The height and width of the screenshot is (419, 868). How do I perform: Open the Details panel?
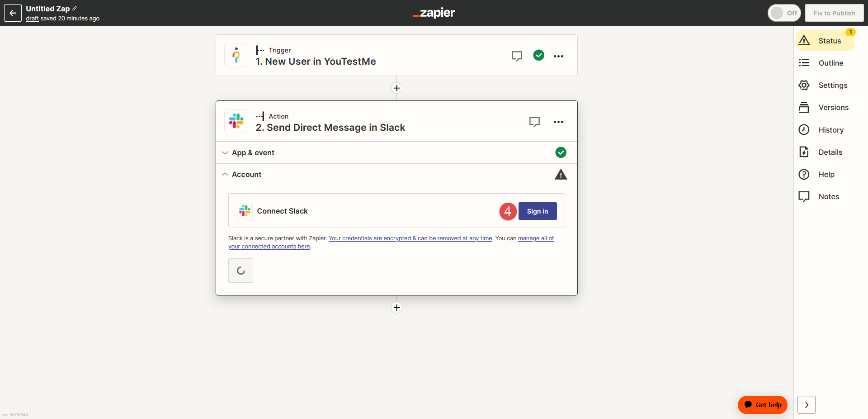825,152
